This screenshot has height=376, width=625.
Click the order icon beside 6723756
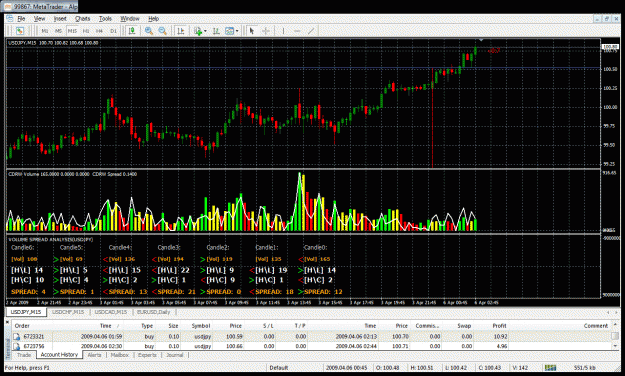tap(17, 346)
